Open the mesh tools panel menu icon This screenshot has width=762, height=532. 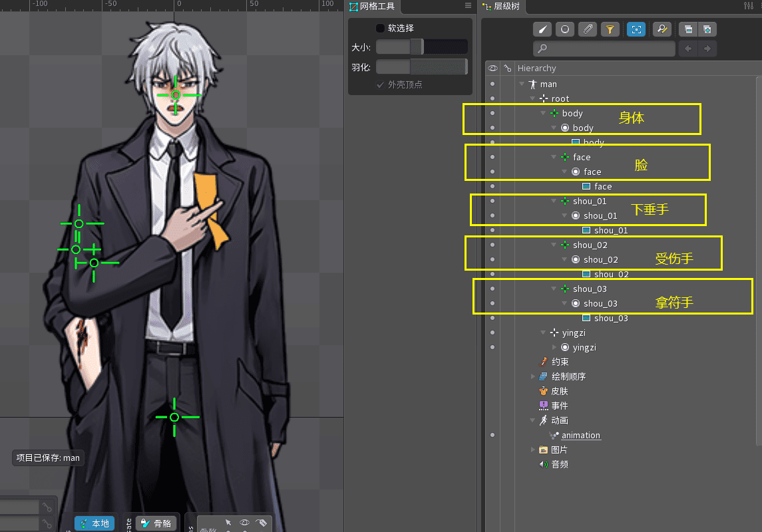(468, 6)
